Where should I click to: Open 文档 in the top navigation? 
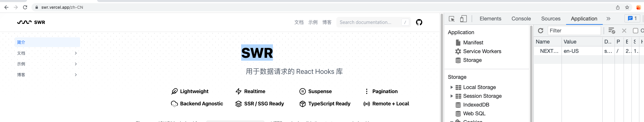(299, 22)
